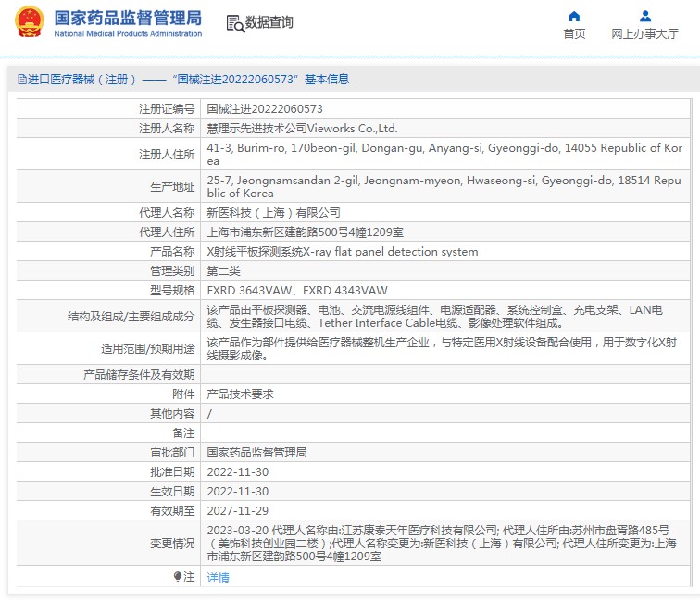The image size is (700, 601).
Task: Click 国家药品监督管理局 header title
Action: (128, 18)
